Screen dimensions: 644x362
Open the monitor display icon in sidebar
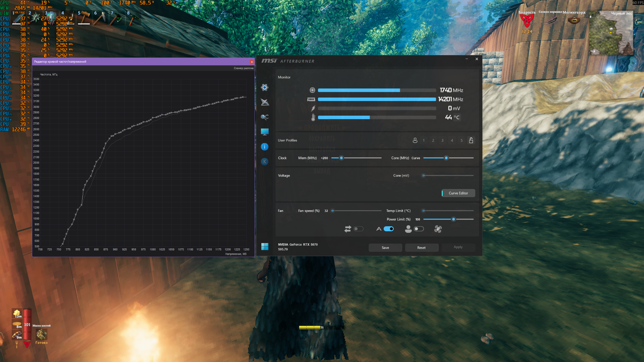pos(265,132)
